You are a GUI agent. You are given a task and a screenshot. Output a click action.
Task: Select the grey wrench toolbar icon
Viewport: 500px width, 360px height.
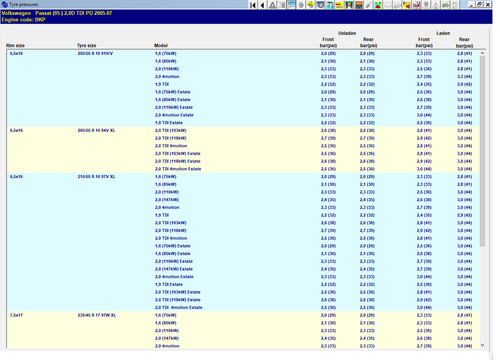[368, 5]
